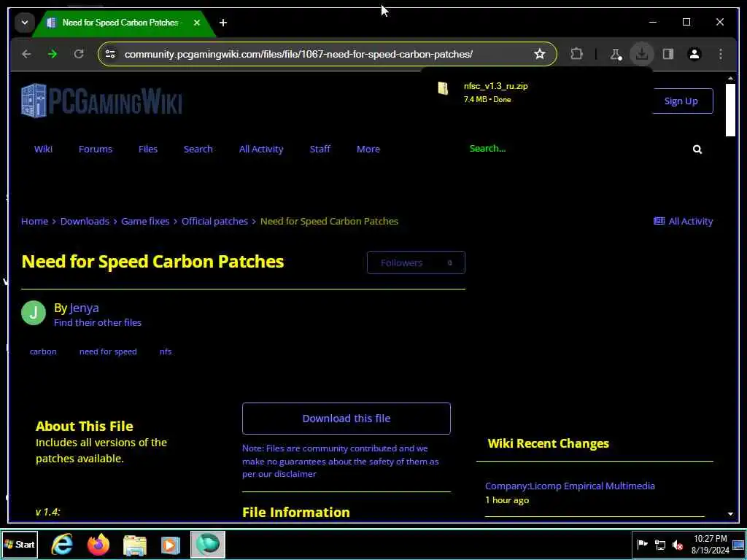Click the PCGamingWiki logo
The height and width of the screenshot is (560, 747).
click(x=101, y=101)
